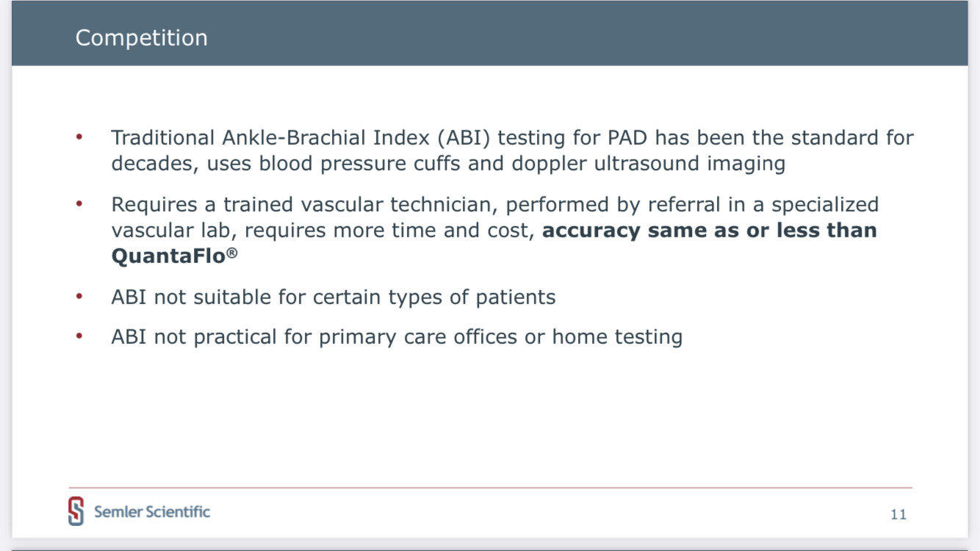Click slide page number 11

tap(898, 514)
